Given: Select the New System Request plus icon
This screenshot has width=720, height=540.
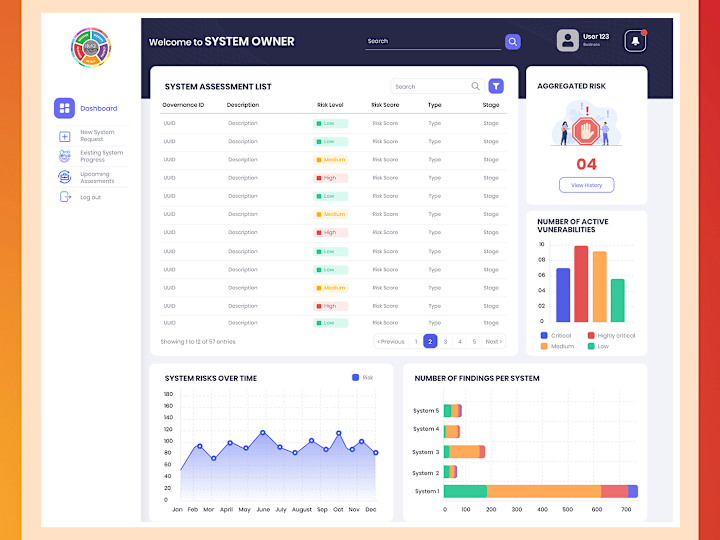Looking at the screenshot, I should click(x=65, y=136).
